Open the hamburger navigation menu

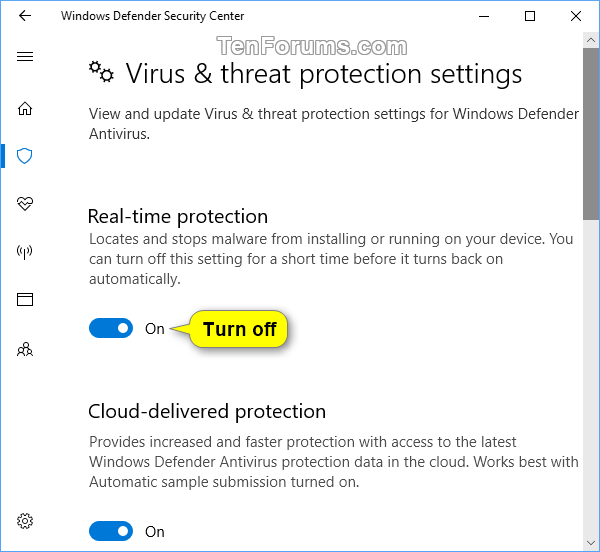(x=25, y=57)
